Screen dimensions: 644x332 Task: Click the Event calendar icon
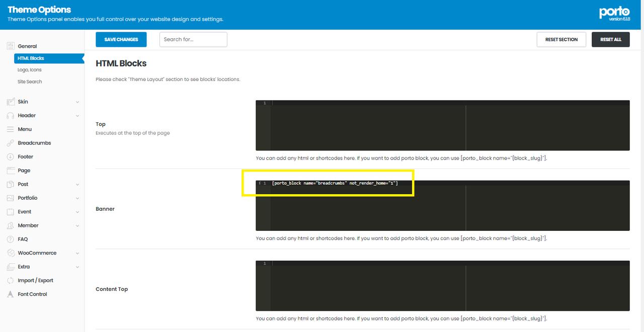pyautogui.click(x=11, y=212)
